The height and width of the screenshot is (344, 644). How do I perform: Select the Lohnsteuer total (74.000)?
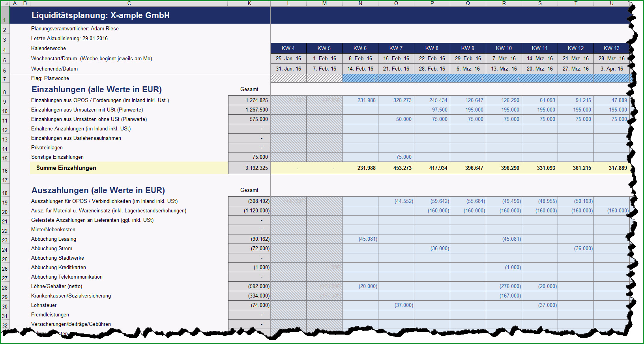click(x=249, y=305)
